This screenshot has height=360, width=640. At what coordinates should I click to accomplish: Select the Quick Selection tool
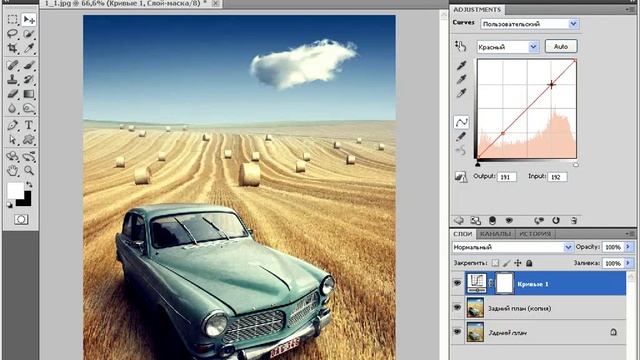(x=29, y=34)
